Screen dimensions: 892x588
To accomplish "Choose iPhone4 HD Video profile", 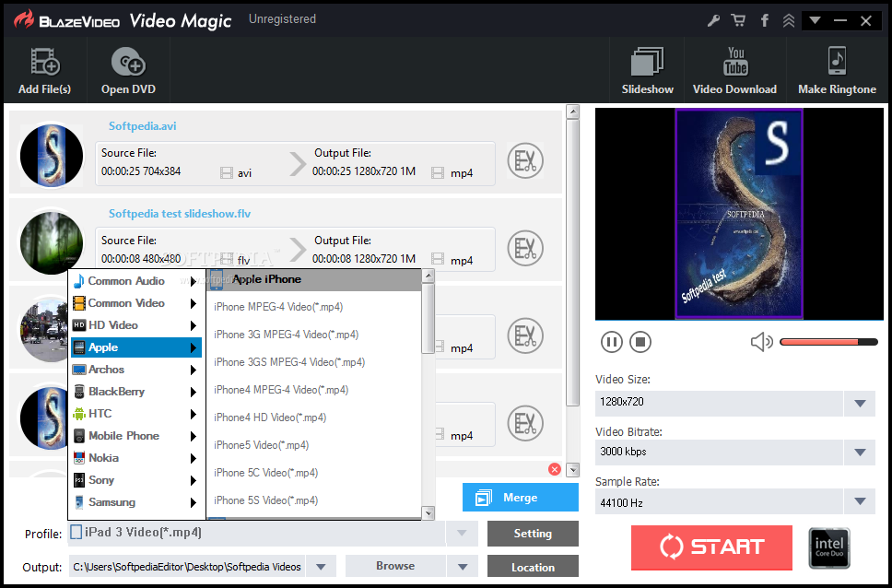I will point(314,417).
